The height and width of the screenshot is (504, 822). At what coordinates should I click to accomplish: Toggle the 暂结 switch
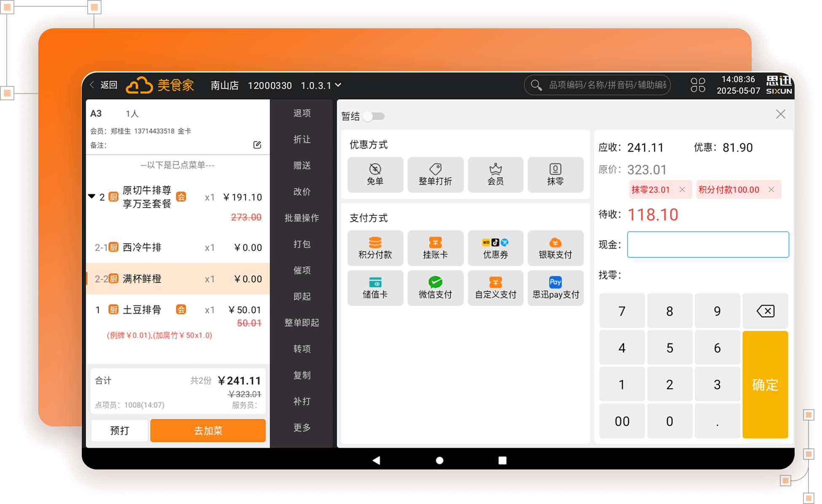[x=374, y=116]
